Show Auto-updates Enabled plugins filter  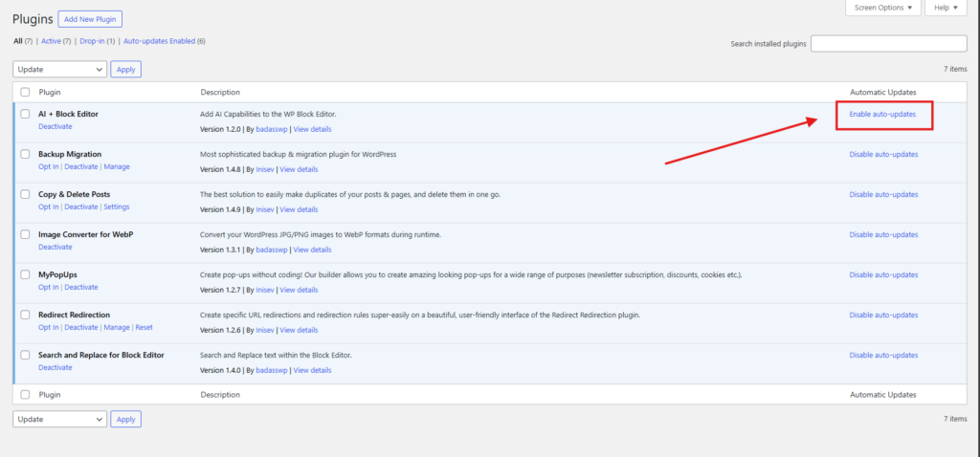point(164,41)
